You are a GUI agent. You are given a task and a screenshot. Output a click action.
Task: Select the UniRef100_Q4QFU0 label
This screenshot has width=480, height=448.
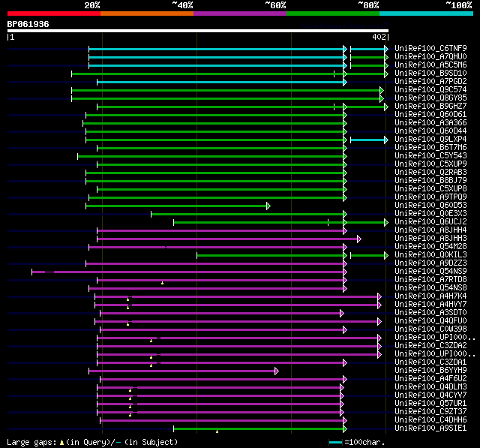click(430, 321)
